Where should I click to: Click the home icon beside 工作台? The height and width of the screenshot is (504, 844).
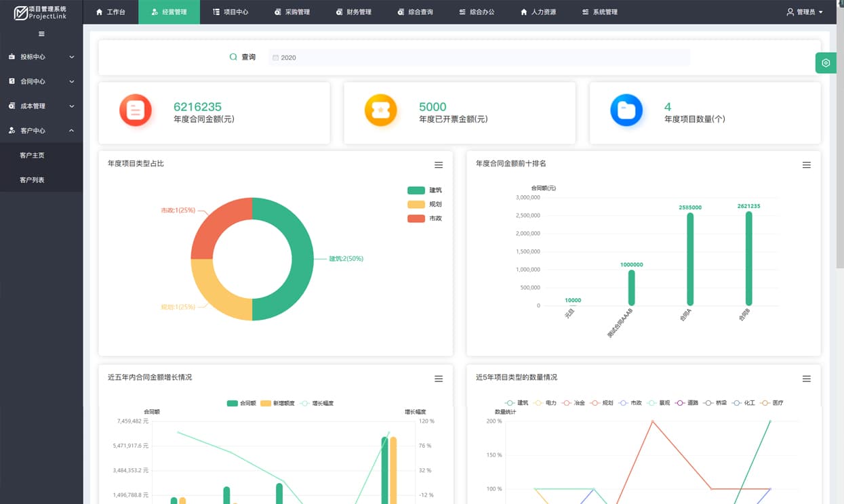pyautogui.click(x=100, y=12)
